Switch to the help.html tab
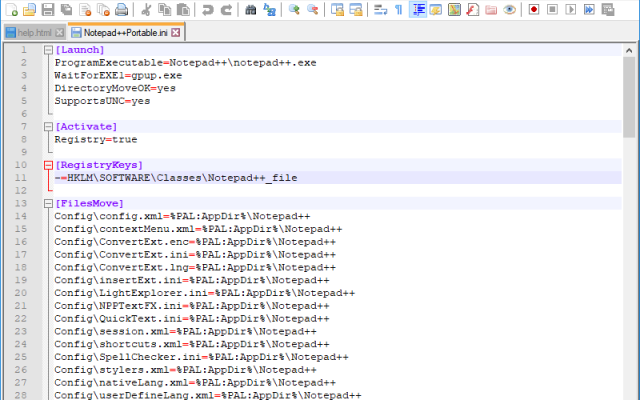 [x=34, y=33]
